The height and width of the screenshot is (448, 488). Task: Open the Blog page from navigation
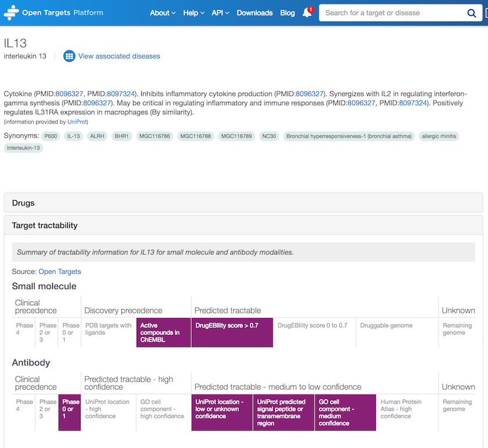tap(288, 12)
